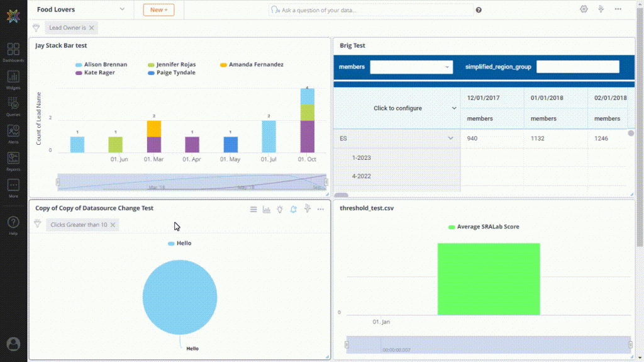Click the pin icon in top bar
The image size is (644, 362).
pyautogui.click(x=601, y=9)
